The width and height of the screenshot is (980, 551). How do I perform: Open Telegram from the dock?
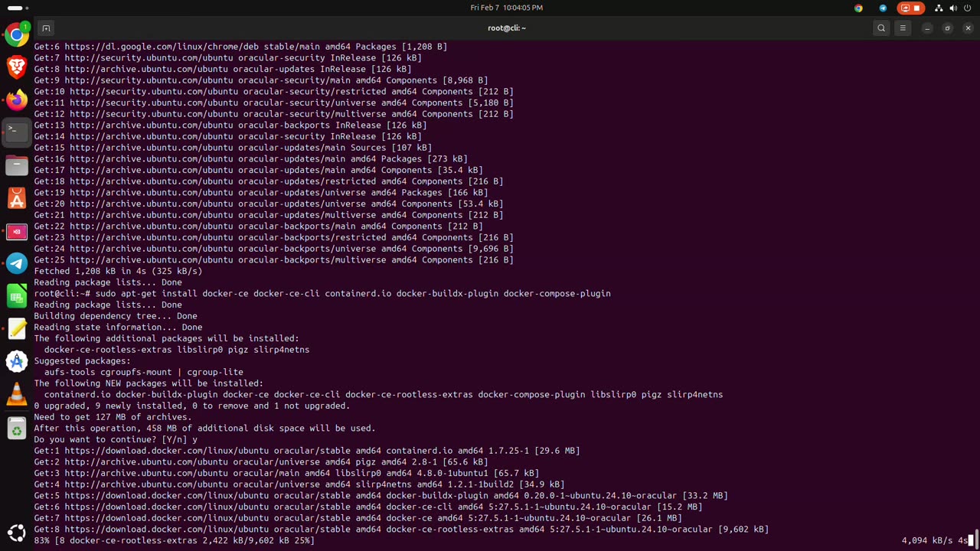coord(17,263)
